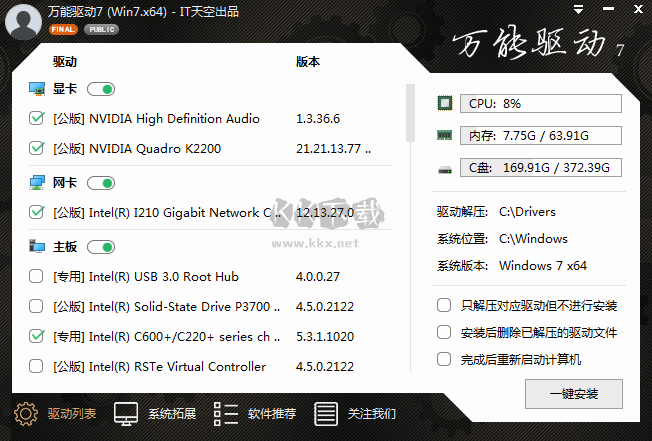Click the 关注我们 document icon
Image resolution: width=652 pixels, height=441 pixels.
[x=326, y=414]
